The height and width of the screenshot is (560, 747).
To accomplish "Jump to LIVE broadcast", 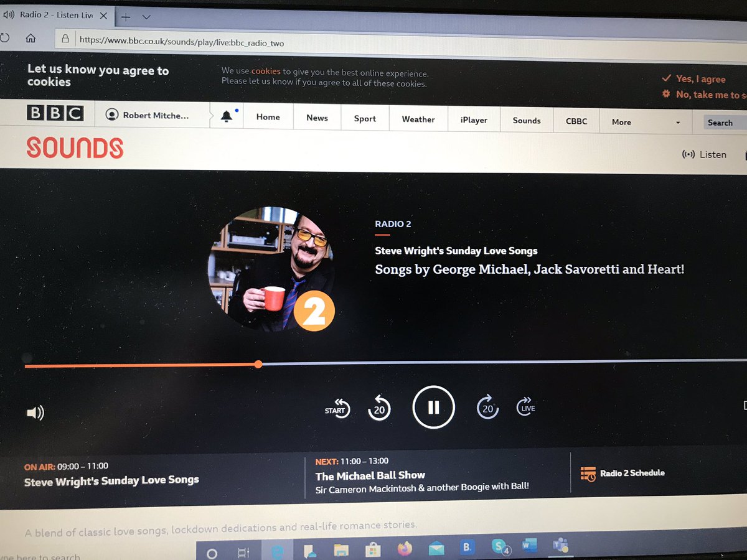I will [x=526, y=406].
